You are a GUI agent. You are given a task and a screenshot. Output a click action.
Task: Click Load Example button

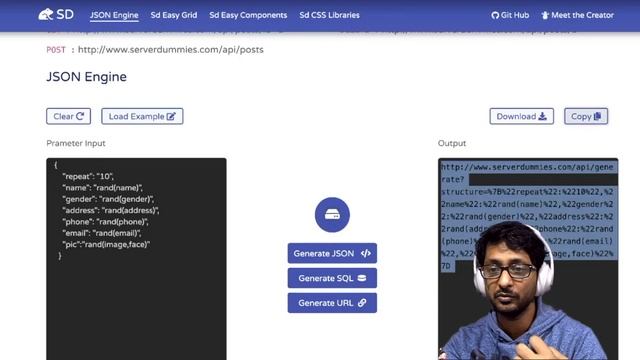[x=142, y=116]
